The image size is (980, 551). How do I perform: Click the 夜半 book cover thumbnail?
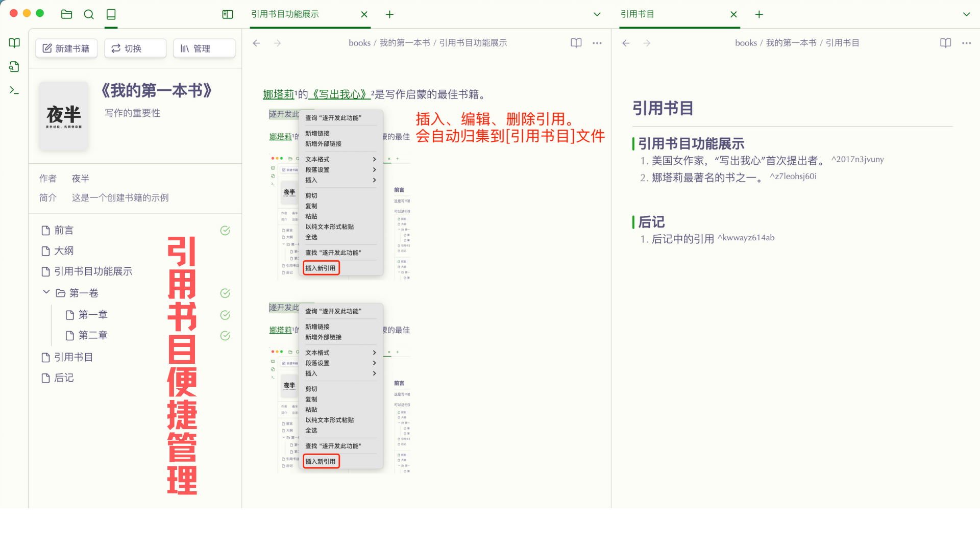pos(64,116)
